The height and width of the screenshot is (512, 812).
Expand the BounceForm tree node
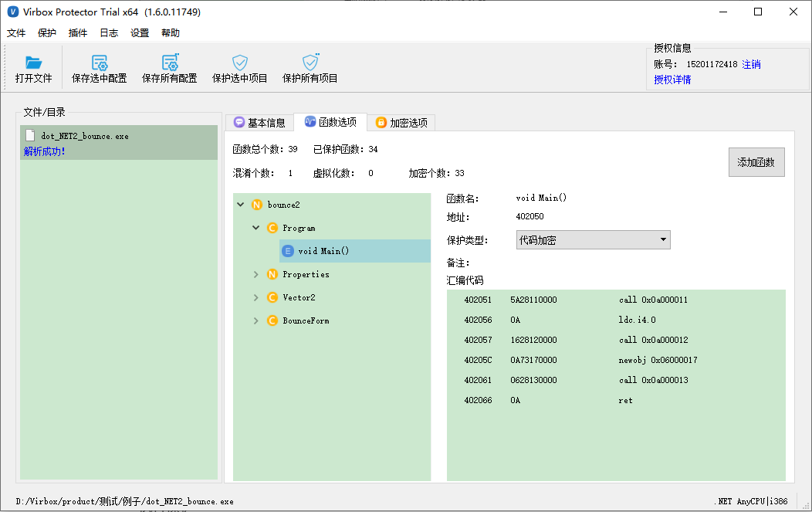(x=255, y=320)
